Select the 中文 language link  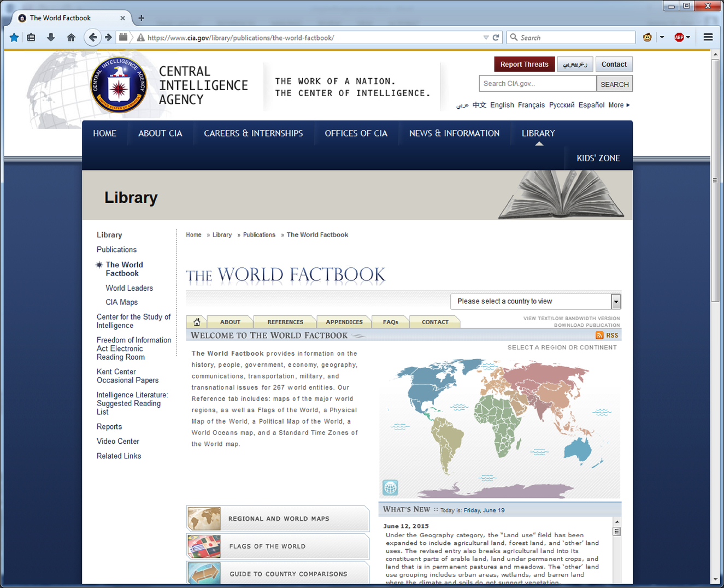click(479, 105)
